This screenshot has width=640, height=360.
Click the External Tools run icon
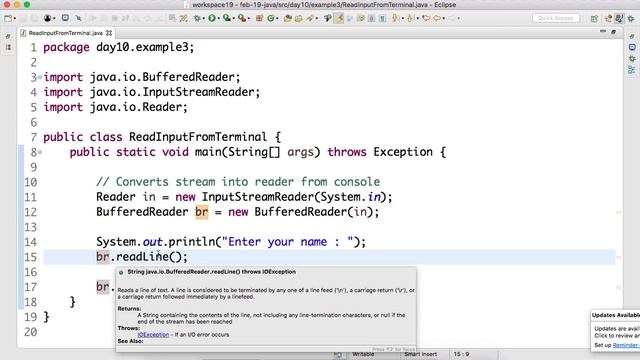pos(242,18)
